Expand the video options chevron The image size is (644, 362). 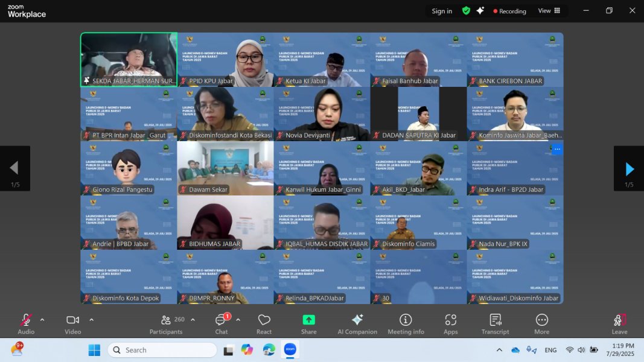[91, 320]
